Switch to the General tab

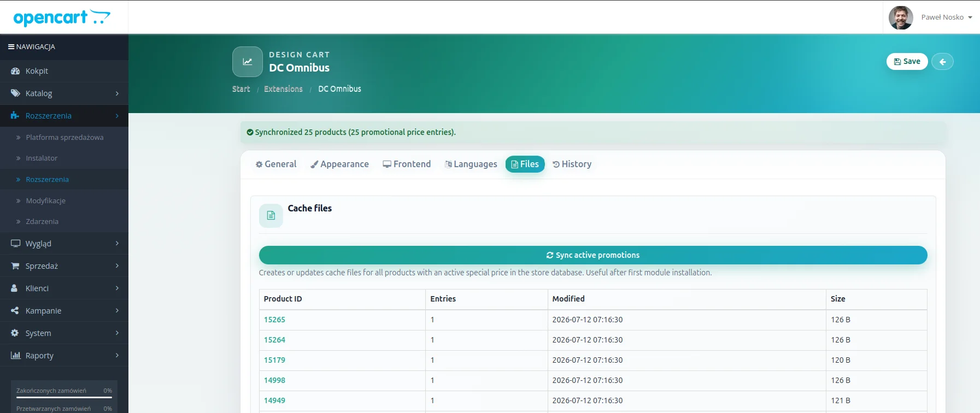[276, 164]
